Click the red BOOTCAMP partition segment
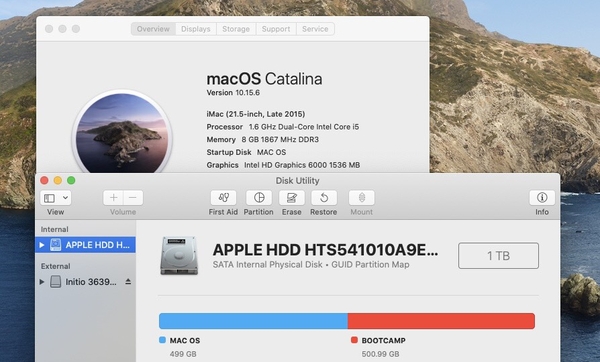This screenshot has width=600, height=362. click(441, 321)
